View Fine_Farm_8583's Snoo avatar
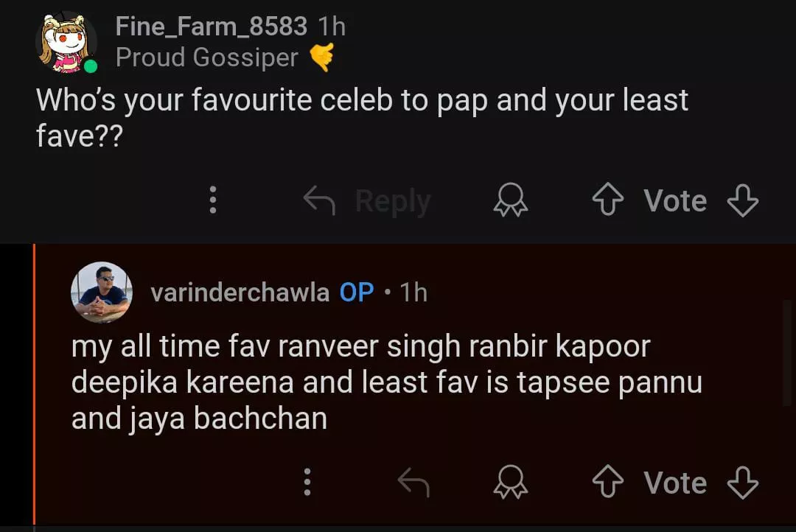The width and height of the screenshot is (796, 532). point(66,43)
